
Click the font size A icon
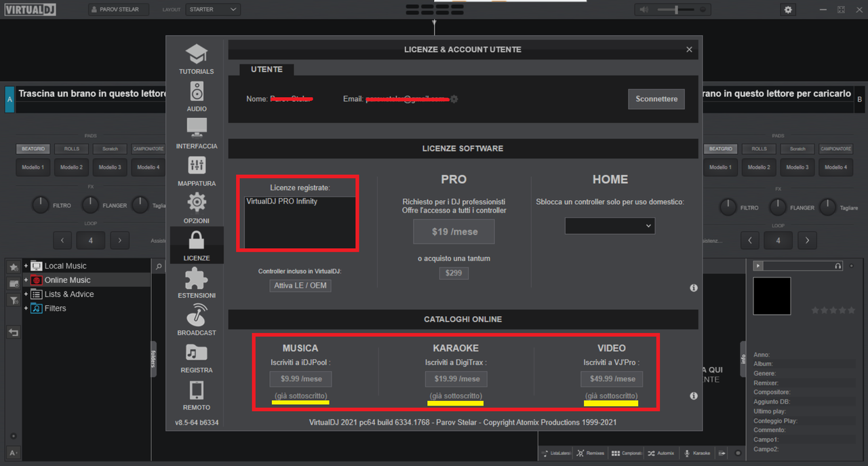pos(13,452)
